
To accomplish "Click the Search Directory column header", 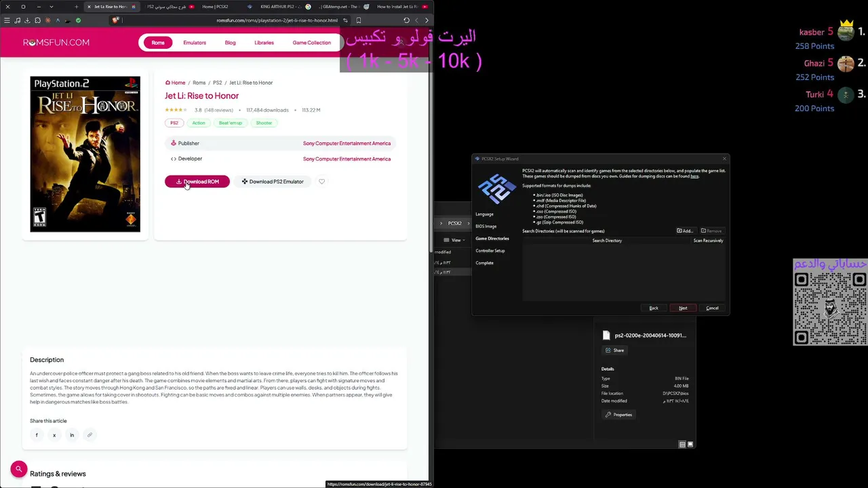I will [x=607, y=241].
